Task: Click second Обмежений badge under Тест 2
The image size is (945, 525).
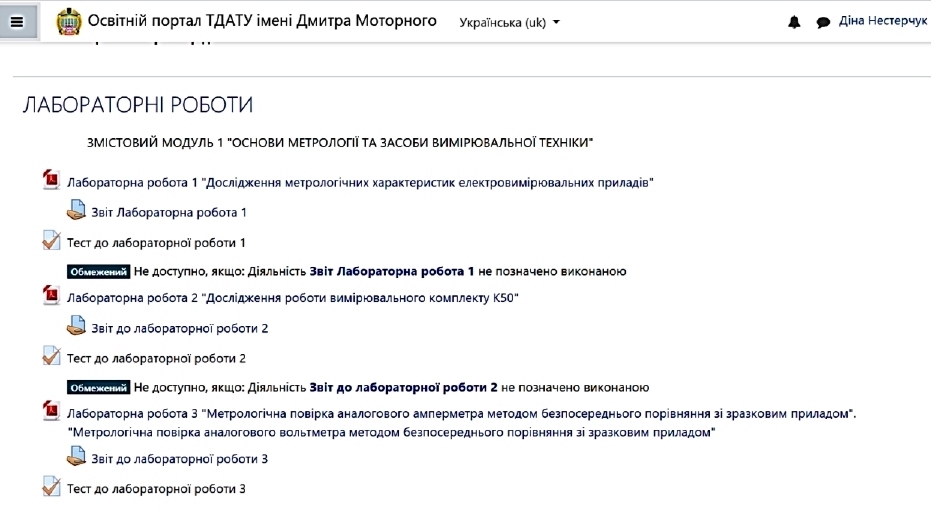Action: 98,388
